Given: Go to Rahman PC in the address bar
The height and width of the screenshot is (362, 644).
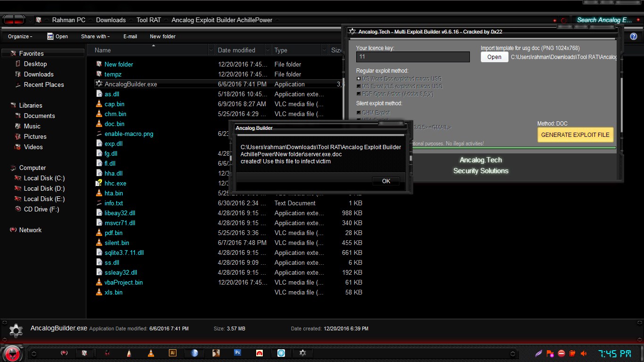Looking at the screenshot, I should click(69, 20).
